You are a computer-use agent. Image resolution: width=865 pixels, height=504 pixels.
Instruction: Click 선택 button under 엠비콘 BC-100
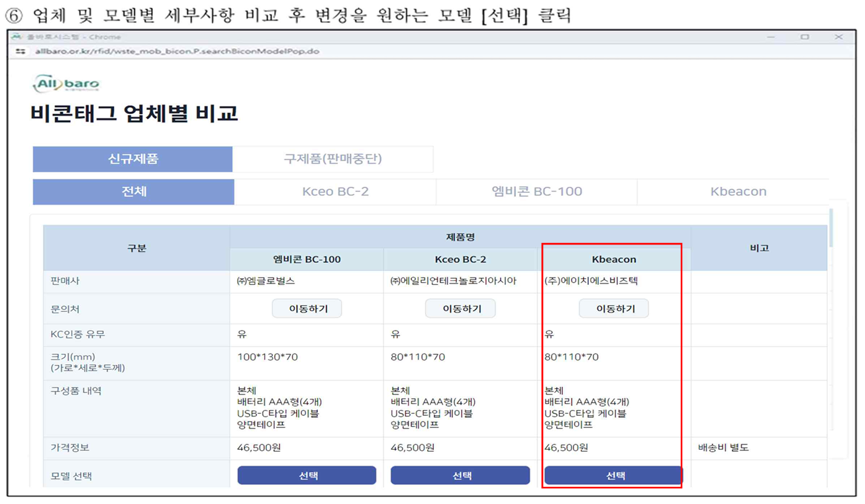pos(307,476)
